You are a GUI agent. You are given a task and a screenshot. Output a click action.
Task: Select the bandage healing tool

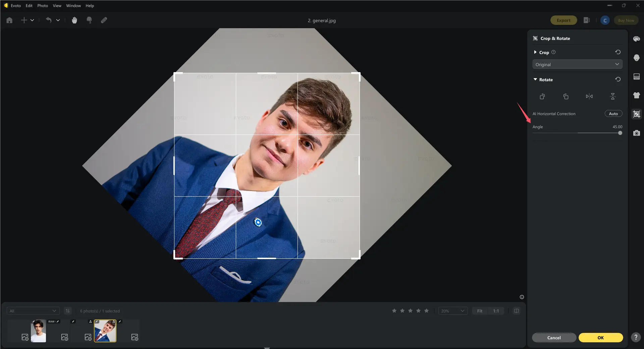pos(104,20)
